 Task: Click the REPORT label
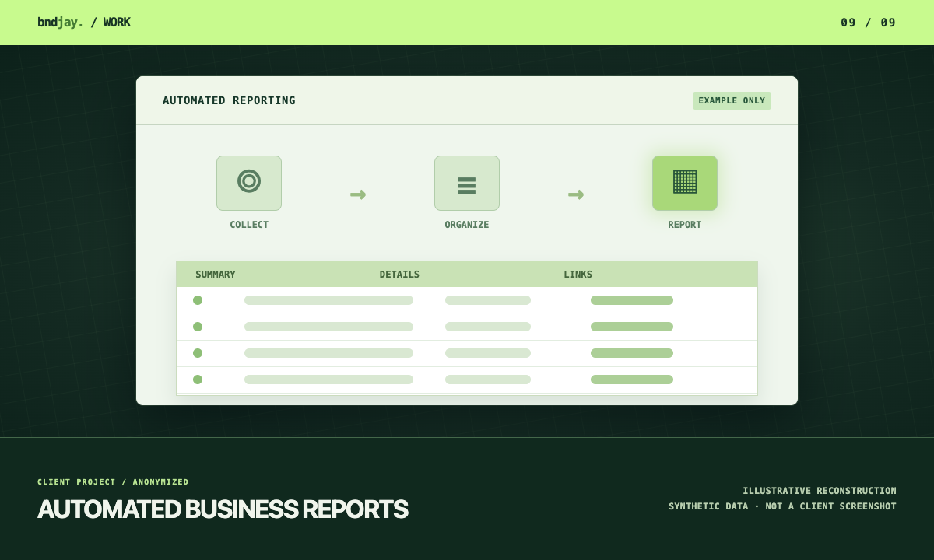[685, 225]
